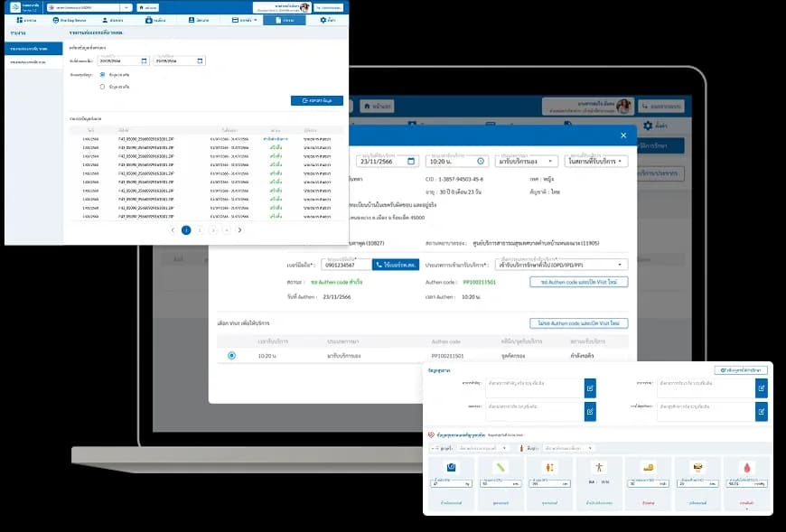Click calendar icon of second date field in report window
Viewport: 786px width, 532px height.
200,61
